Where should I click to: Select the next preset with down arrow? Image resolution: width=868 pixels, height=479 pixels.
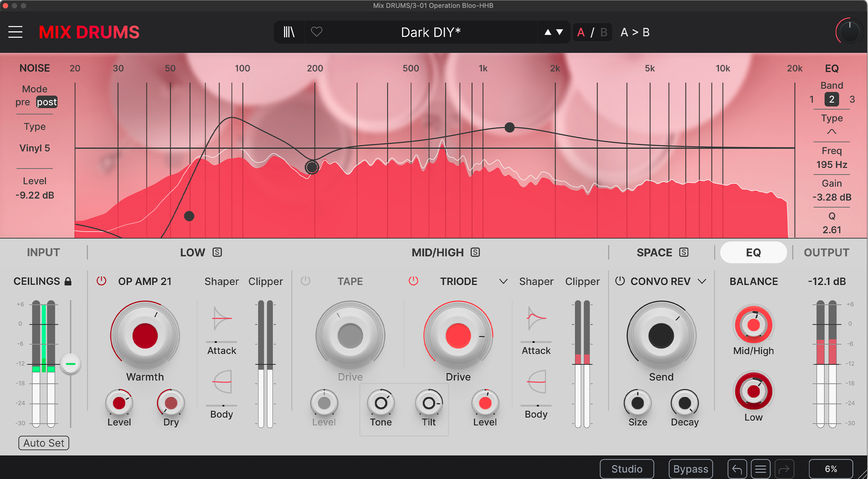(560, 32)
